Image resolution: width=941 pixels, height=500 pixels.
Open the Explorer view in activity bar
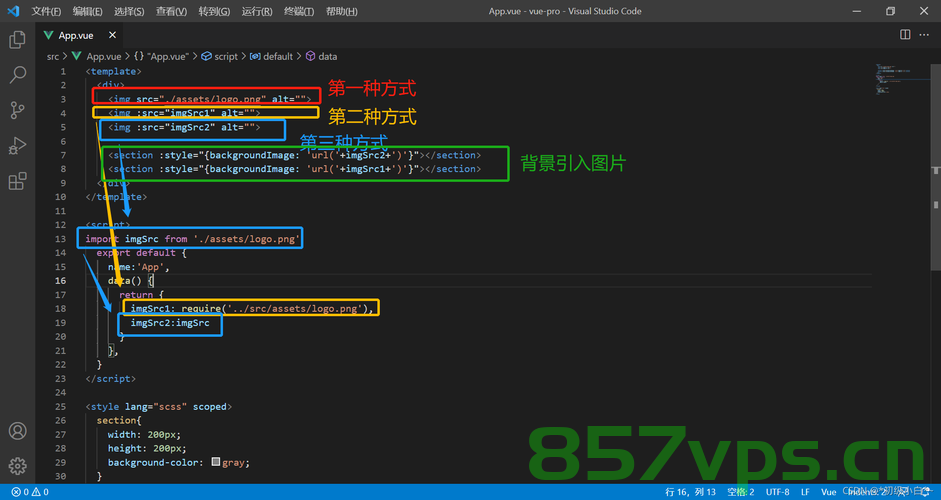17,40
